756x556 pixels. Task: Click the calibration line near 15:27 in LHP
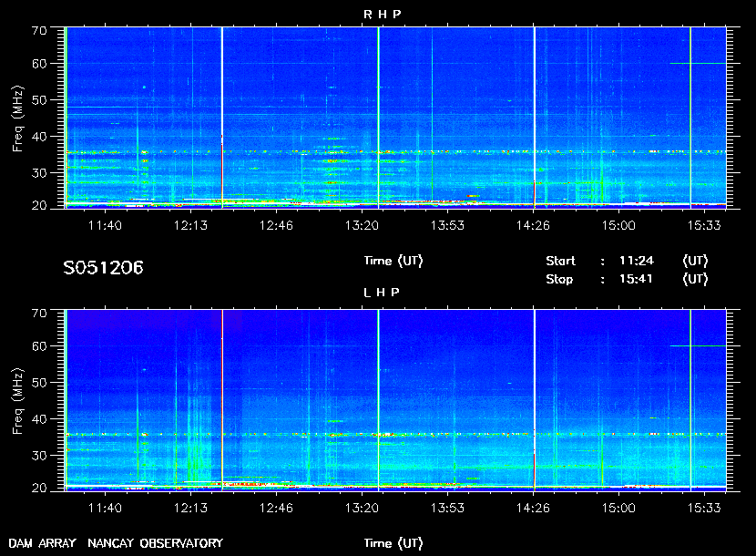(x=690, y=400)
